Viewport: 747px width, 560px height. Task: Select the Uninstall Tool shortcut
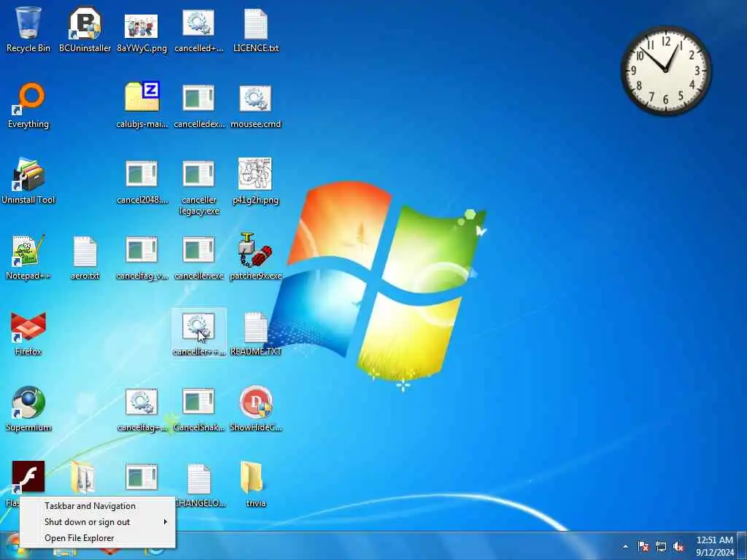click(28, 182)
